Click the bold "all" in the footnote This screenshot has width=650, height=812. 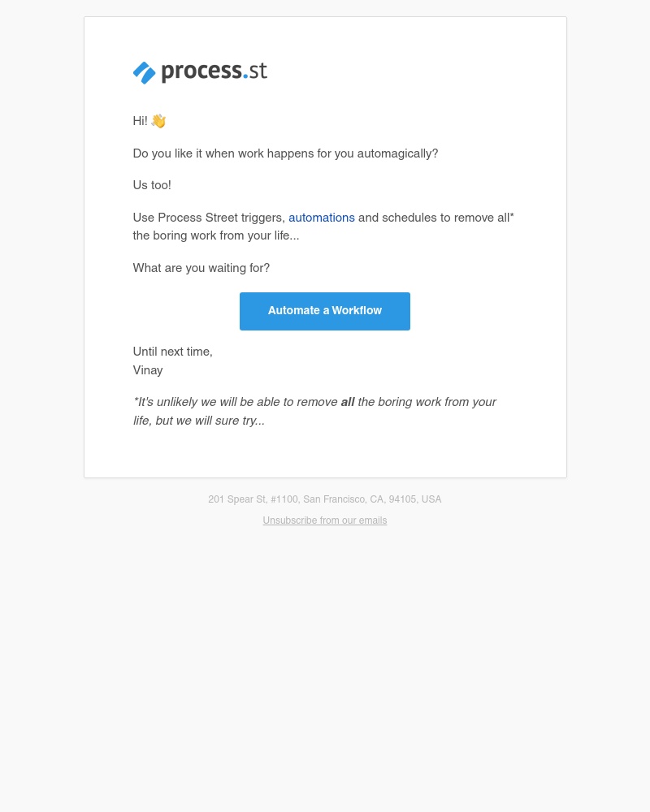[x=348, y=402]
